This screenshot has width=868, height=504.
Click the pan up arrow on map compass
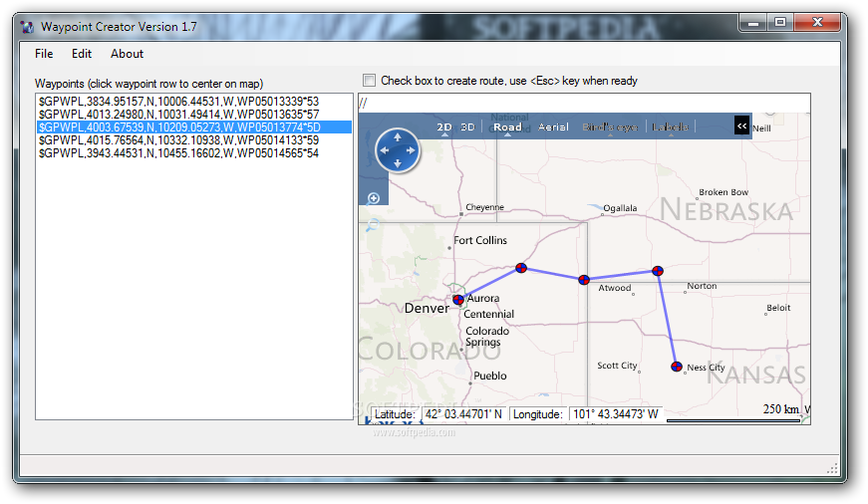[x=397, y=137]
